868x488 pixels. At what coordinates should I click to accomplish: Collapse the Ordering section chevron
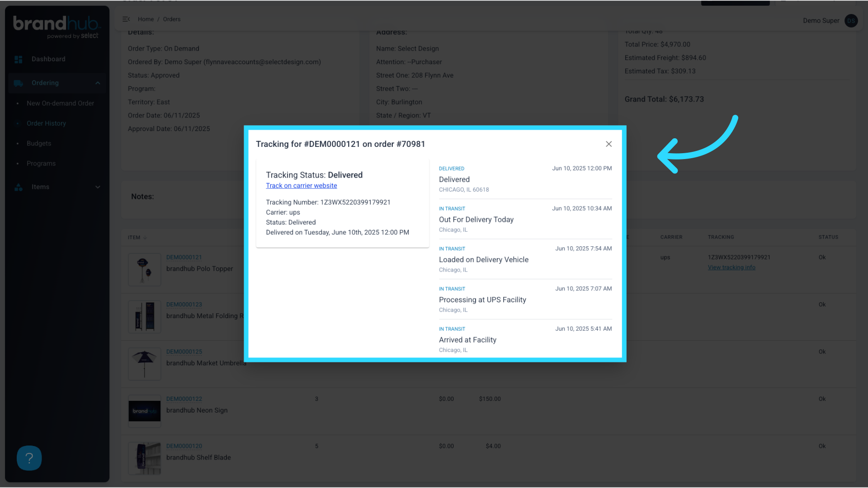(98, 83)
